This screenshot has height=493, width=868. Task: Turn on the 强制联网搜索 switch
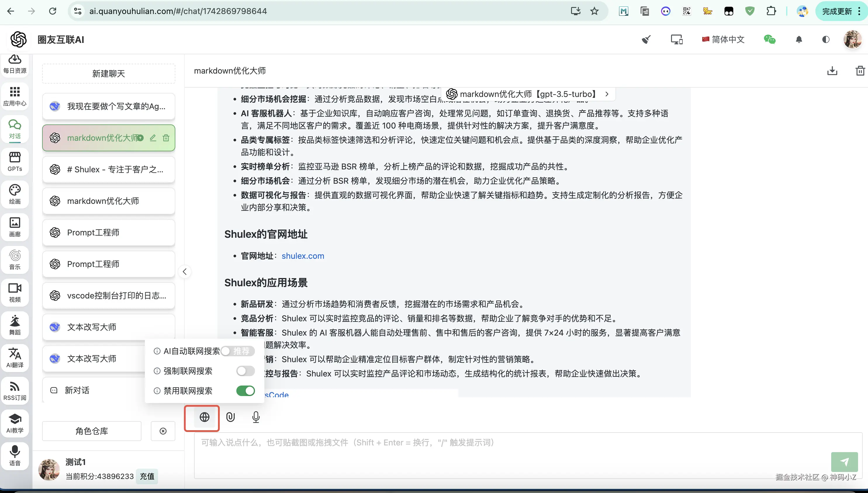point(245,371)
